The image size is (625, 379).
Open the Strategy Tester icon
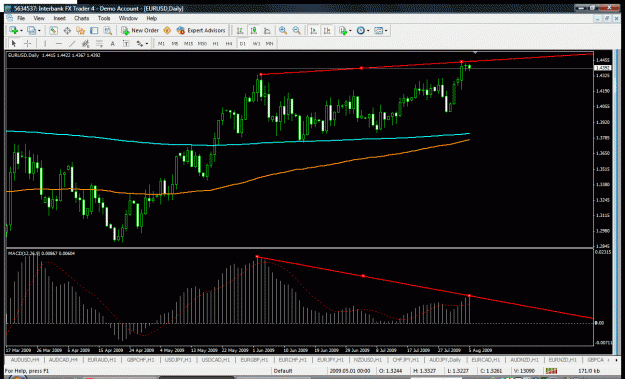(x=108, y=30)
